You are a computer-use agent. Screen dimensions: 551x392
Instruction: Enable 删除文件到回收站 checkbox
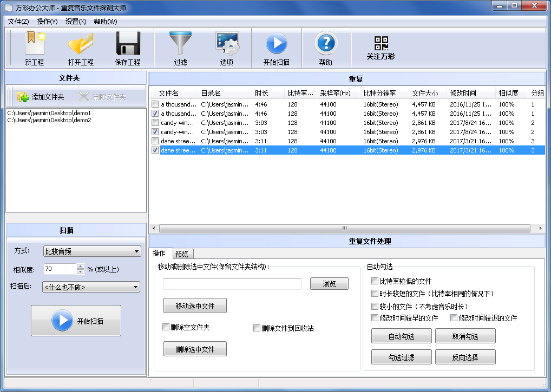(257, 328)
